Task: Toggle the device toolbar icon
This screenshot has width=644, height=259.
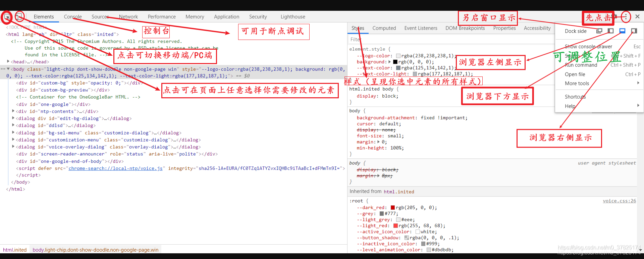Action: 19,17
